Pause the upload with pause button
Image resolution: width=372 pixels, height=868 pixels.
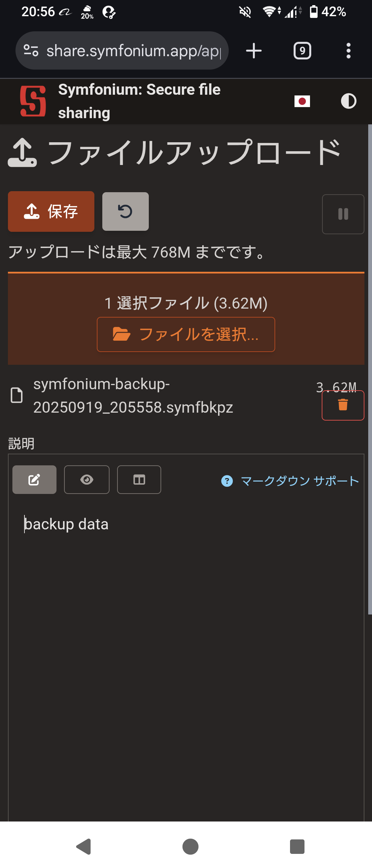click(x=343, y=214)
